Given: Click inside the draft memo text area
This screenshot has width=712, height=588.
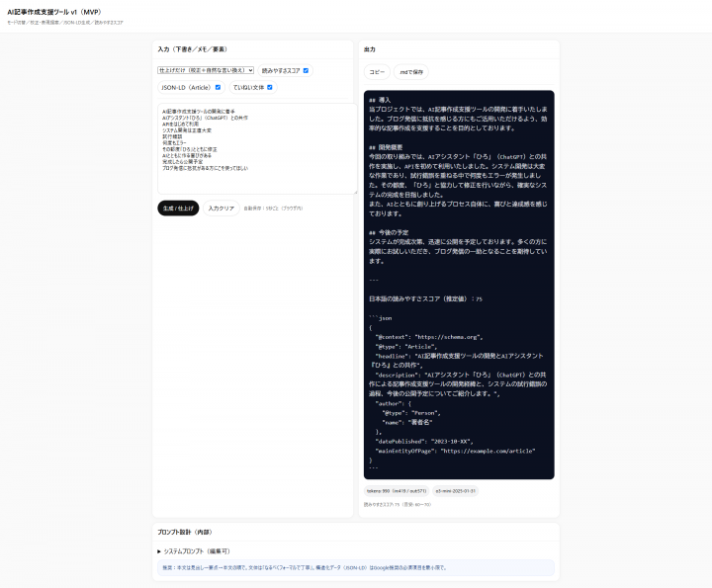Looking at the screenshot, I should 255,148.
